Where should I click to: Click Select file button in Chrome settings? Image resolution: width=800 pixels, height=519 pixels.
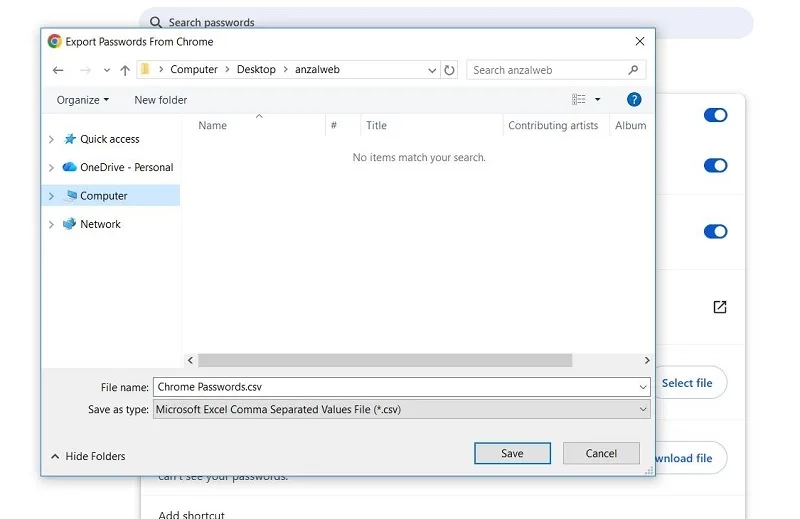coord(690,383)
